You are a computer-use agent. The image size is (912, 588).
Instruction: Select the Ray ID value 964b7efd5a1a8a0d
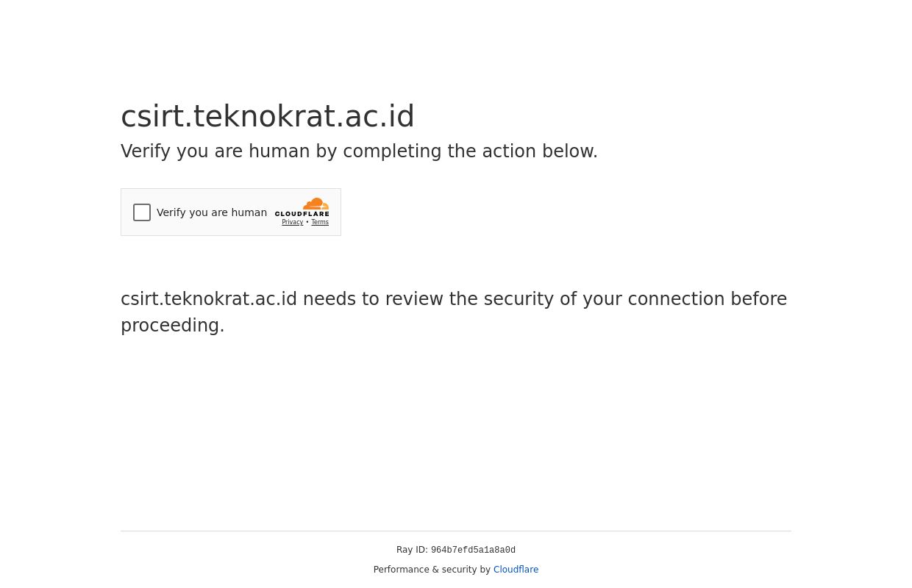tap(473, 551)
